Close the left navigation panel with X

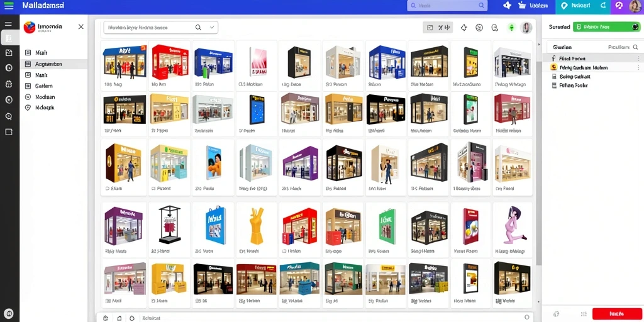pyautogui.click(x=81, y=26)
